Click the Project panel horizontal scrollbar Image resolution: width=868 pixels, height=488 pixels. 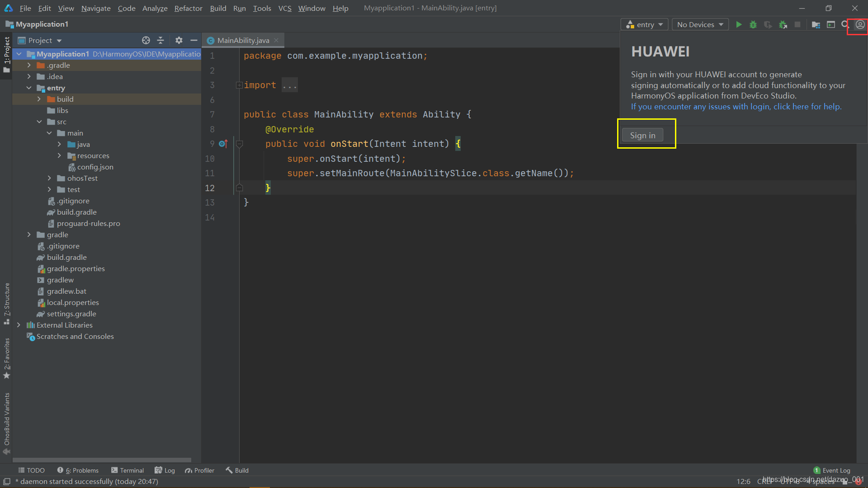102,460
